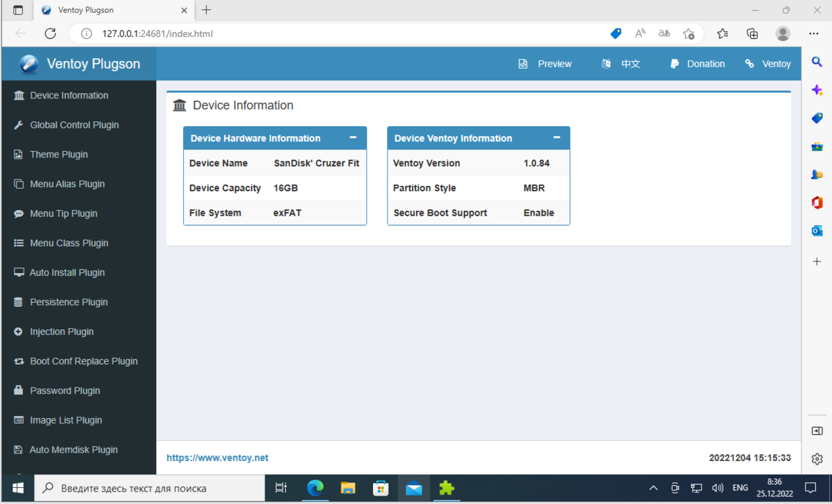
Task: Collapse Device Hardware Information panel
Action: pyautogui.click(x=353, y=138)
